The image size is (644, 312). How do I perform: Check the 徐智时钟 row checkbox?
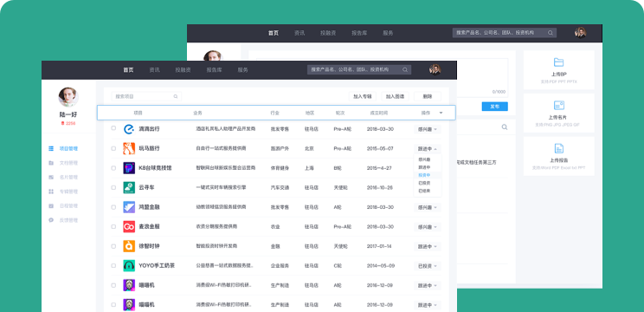point(113,246)
